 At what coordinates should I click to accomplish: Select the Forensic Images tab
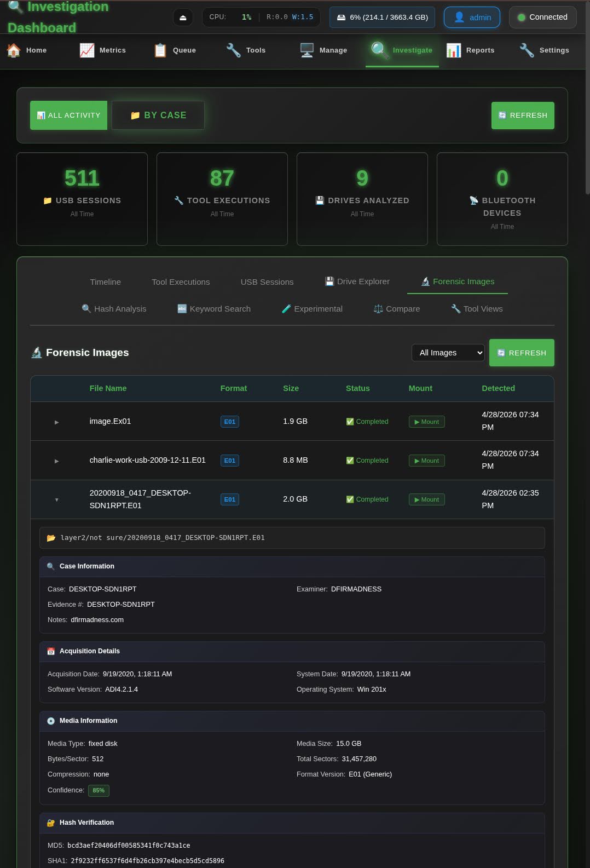[458, 281]
